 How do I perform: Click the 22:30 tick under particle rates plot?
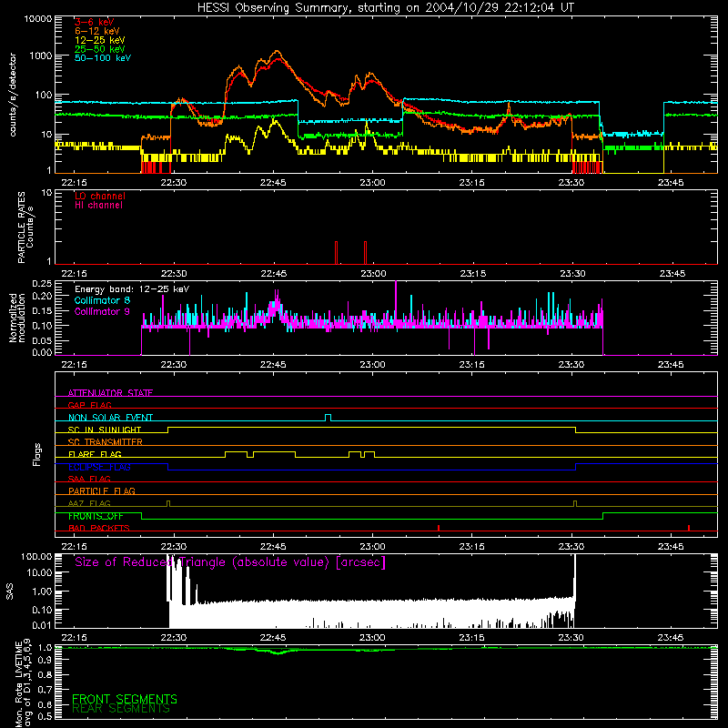pos(174,274)
